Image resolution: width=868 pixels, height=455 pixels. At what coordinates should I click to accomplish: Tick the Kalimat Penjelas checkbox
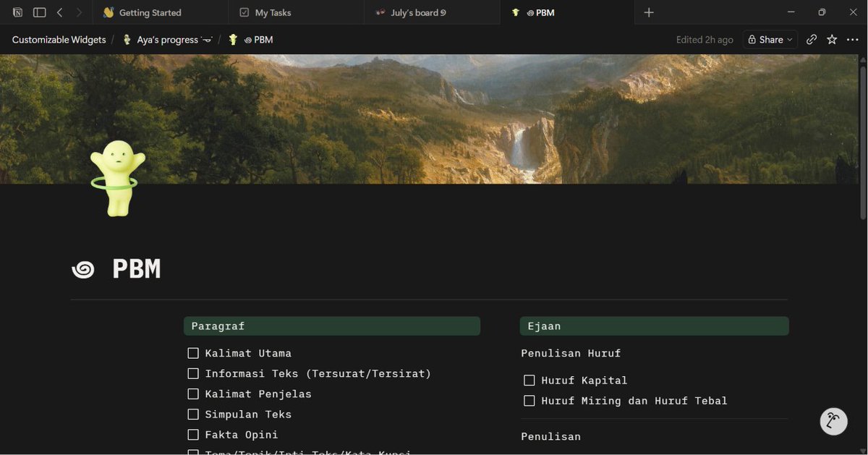coord(193,394)
